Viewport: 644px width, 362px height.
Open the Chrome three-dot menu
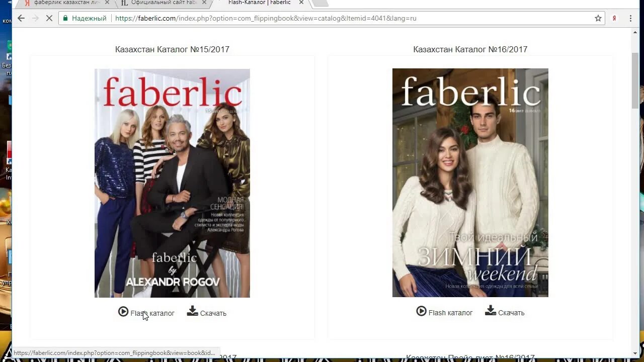coord(630,18)
